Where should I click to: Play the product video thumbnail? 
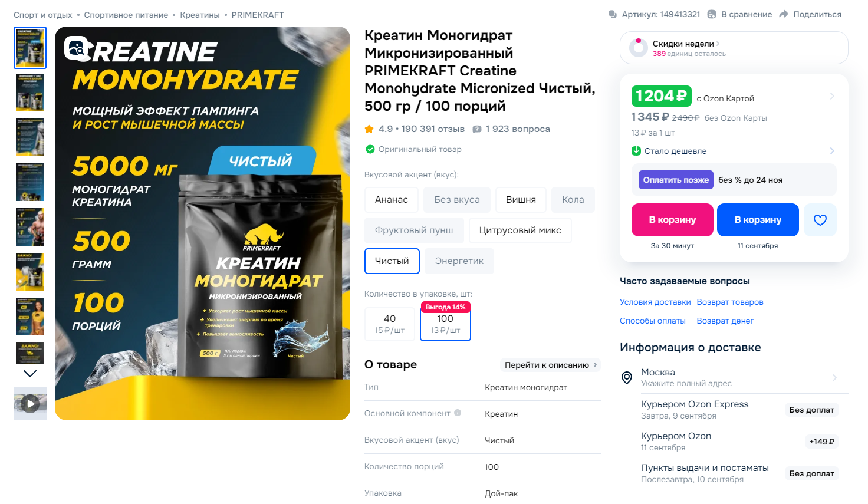tap(30, 404)
